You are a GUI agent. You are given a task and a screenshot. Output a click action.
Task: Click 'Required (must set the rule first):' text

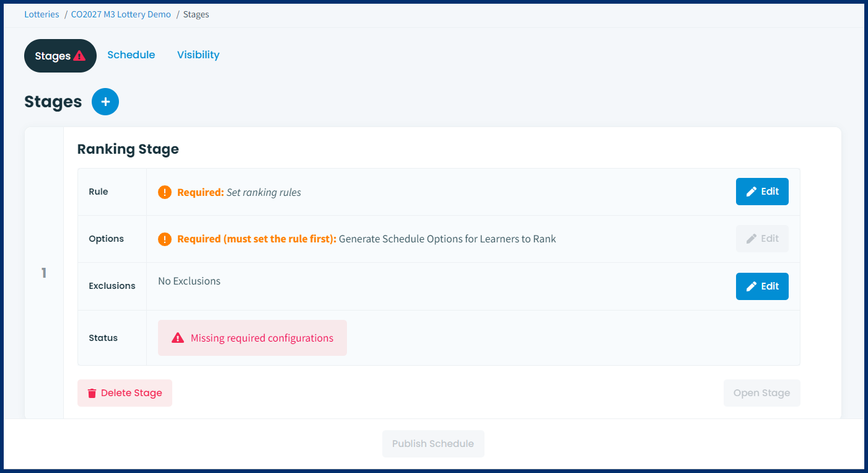[256, 239]
